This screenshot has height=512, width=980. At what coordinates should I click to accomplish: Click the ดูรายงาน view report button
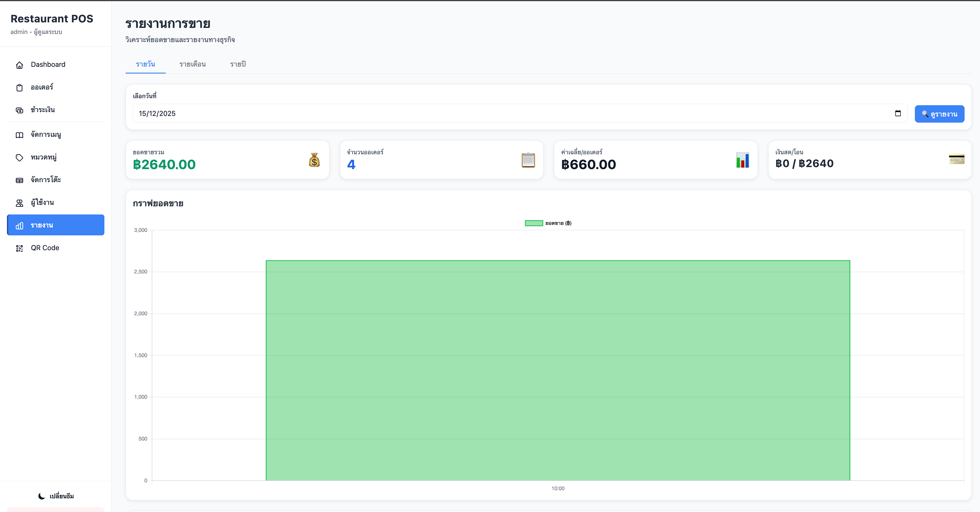pos(939,114)
